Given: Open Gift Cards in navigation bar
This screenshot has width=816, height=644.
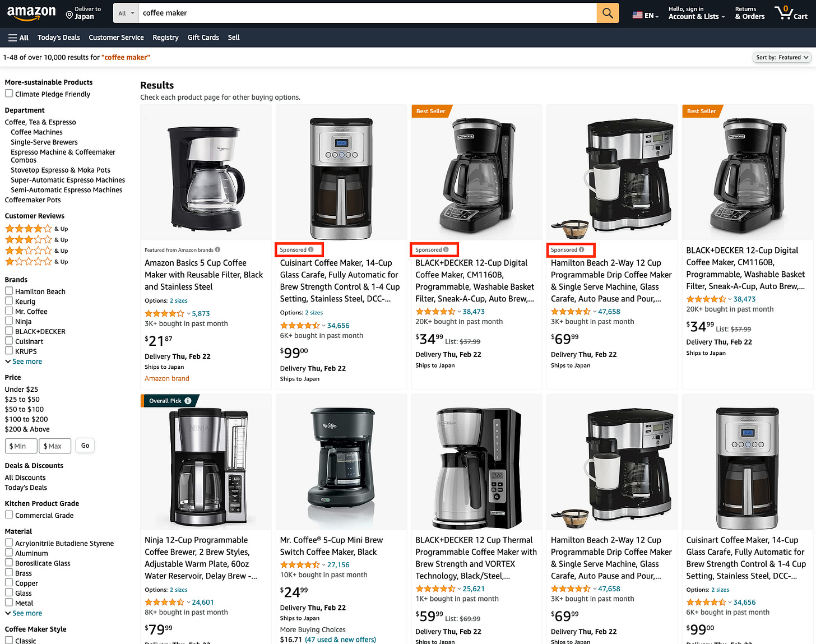Looking at the screenshot, I should click(203, 38).
